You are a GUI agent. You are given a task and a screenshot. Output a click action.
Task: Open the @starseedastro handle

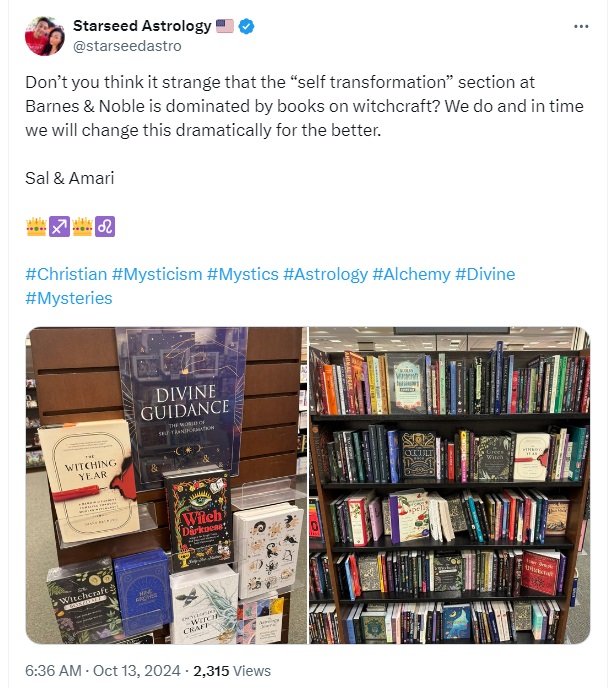(127, 46)
